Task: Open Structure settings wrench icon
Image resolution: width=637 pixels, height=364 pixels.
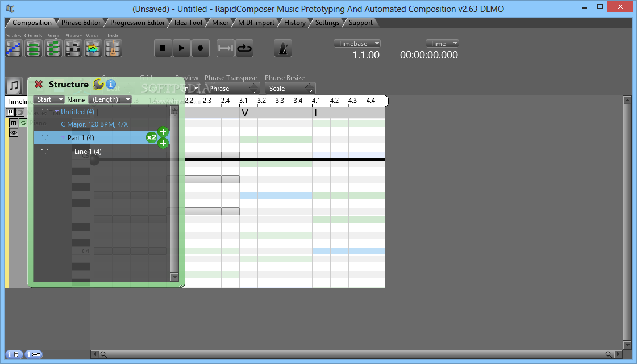Action: click(x=98, y=84)
